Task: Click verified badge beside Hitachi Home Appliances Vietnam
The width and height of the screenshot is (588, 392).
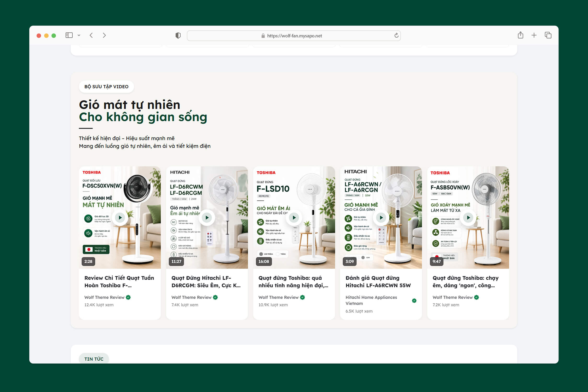Action: pos(414,301)
